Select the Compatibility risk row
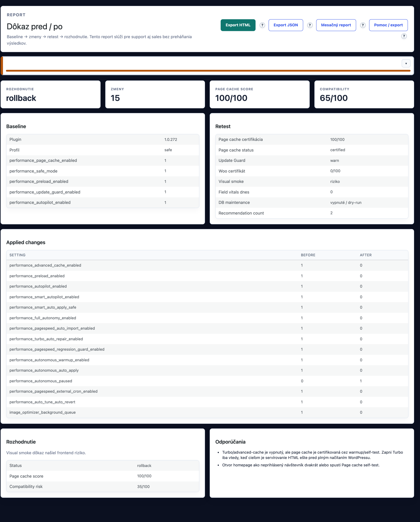This screenshot has height=522, width=420. click(x=103, y=486)
